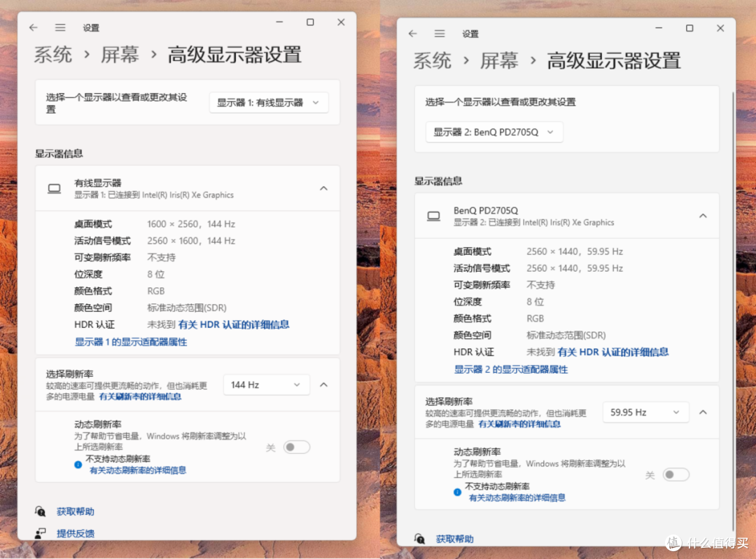This screenshot has width=756, height=559.
Task: Open 有关动态刷新率的详细信息 link in left window
Action: (x=138, y=470)
